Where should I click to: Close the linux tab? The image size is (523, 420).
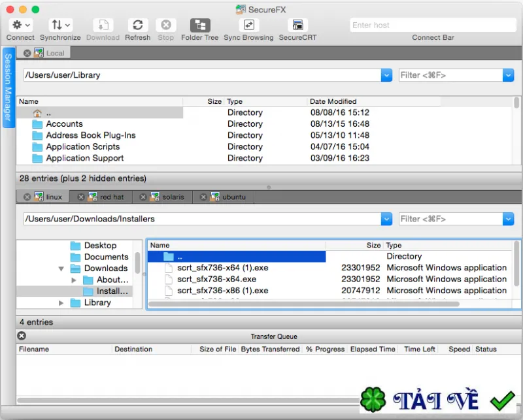[x=27, y=197]
